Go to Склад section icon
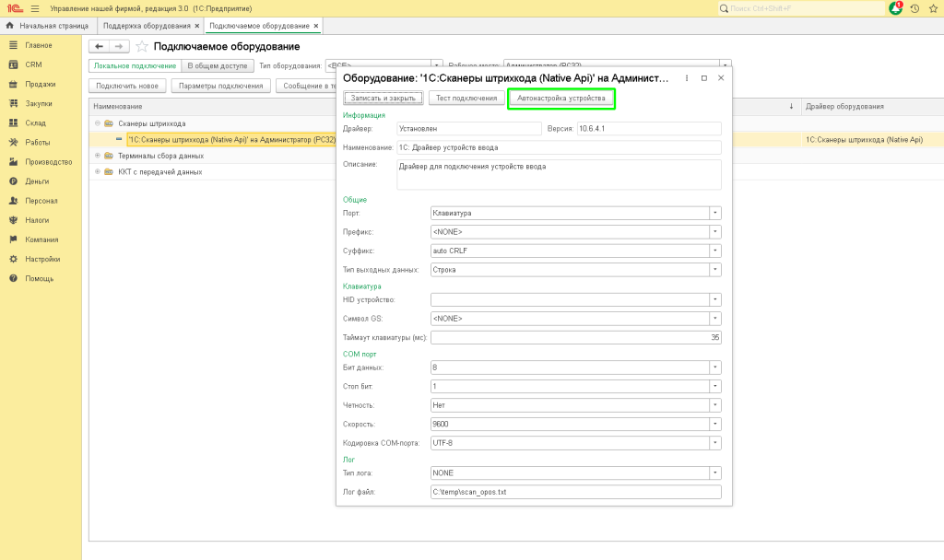 (x=14, y=122)
